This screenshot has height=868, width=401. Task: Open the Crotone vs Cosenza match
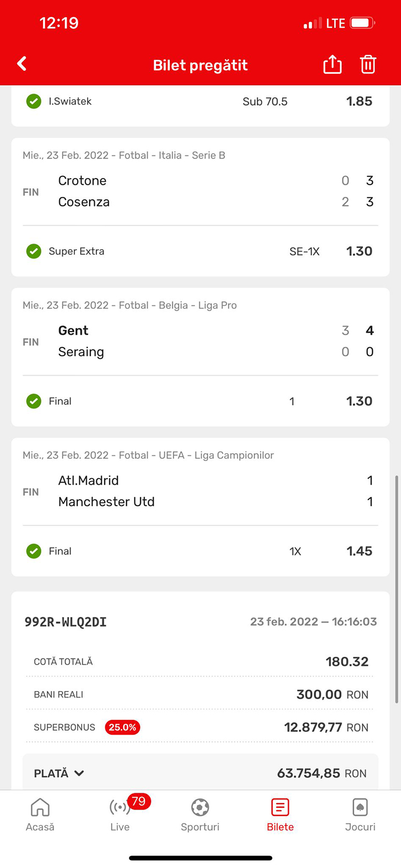(200, 191)
